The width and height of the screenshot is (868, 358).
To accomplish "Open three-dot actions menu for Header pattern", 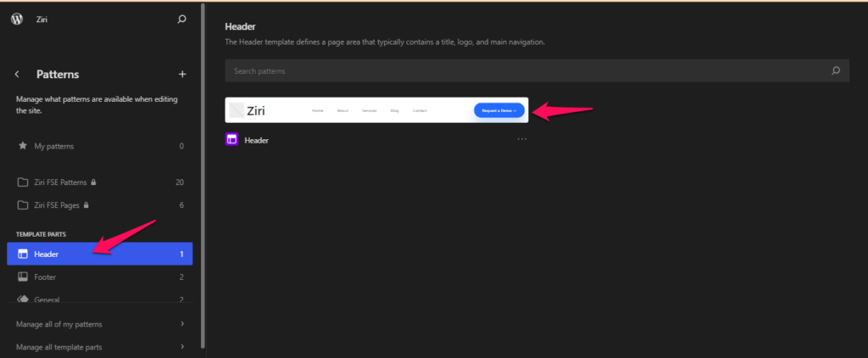I will tap(521, 139).
